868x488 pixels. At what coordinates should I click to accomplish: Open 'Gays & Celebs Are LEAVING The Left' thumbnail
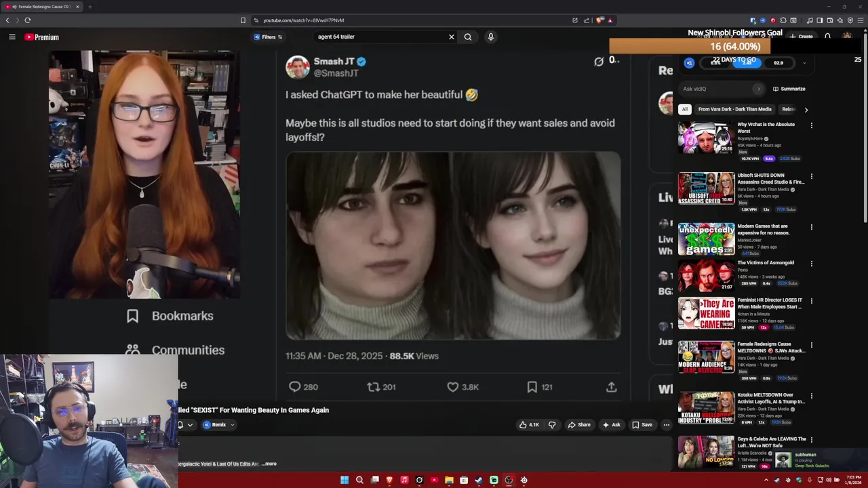(706, 451)
